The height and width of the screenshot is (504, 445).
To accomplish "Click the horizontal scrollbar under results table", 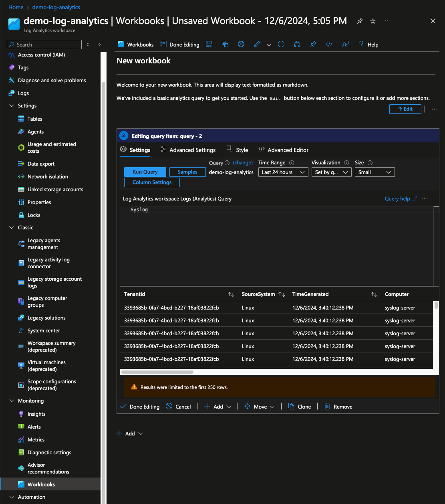I will (157, 372).
